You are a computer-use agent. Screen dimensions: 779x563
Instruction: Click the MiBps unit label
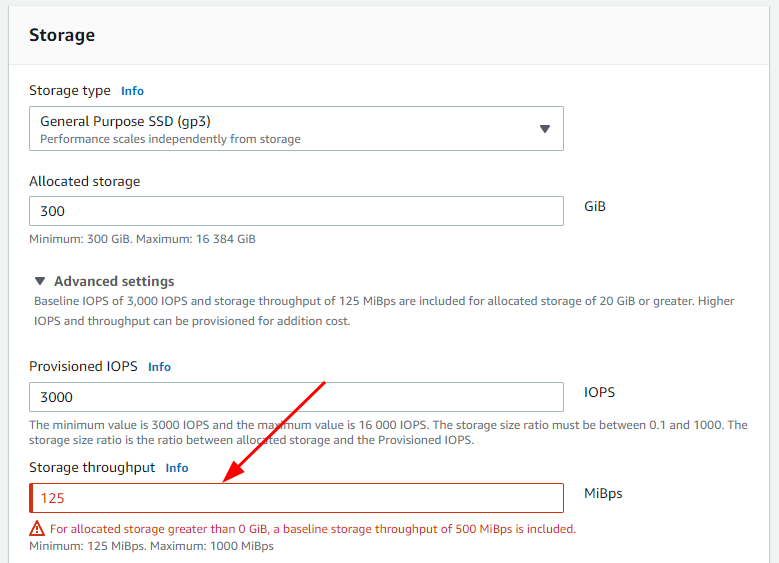(x=603, y=493)
